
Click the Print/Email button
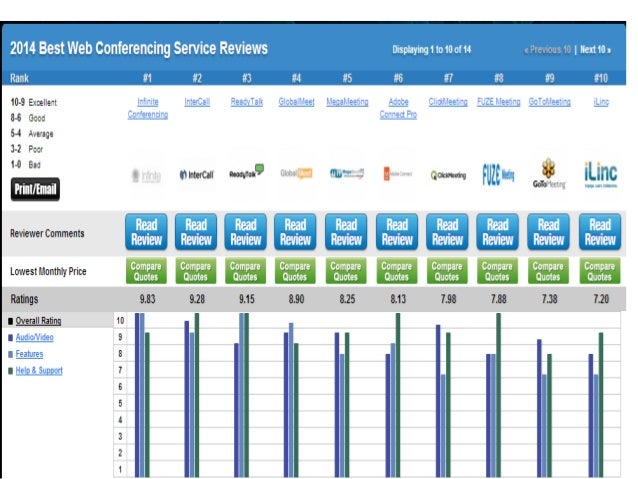coord(35,189)
